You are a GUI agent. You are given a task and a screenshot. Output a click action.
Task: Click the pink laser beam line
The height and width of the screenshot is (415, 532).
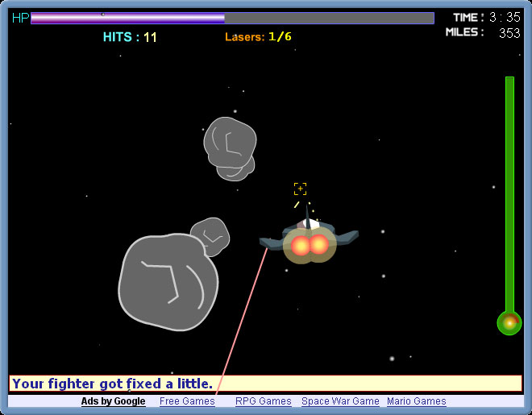coord(242,322)
